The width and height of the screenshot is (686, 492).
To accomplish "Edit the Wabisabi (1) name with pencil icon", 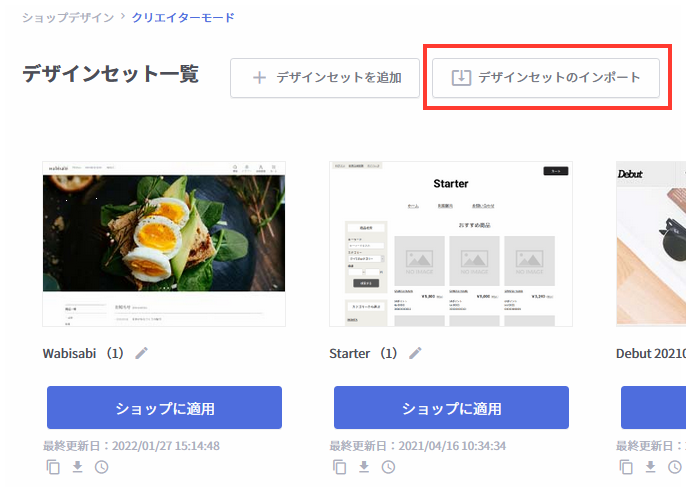I will pos(141,353).
